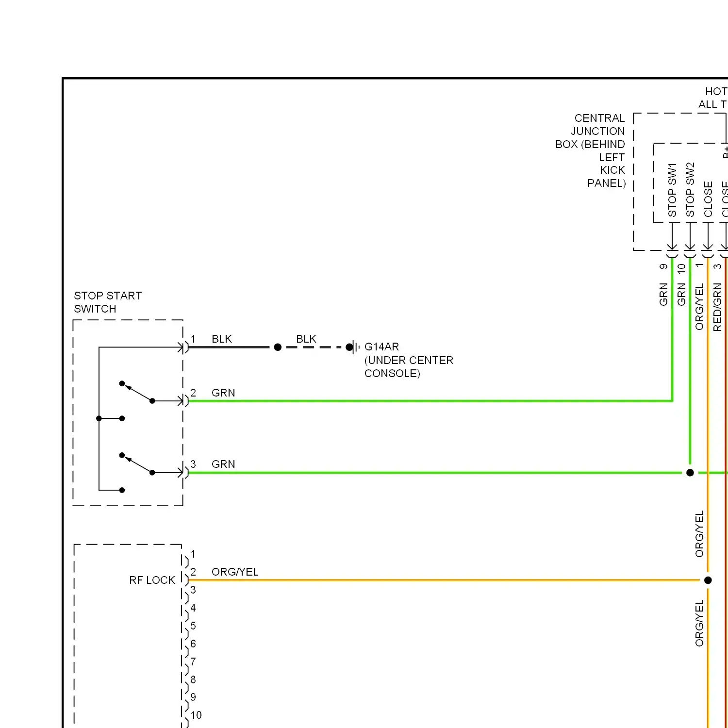This screenshot has height=728, width=728.
Task: Click the splice dot on the pin 3 green wire
Action: [x=690, y=473]
